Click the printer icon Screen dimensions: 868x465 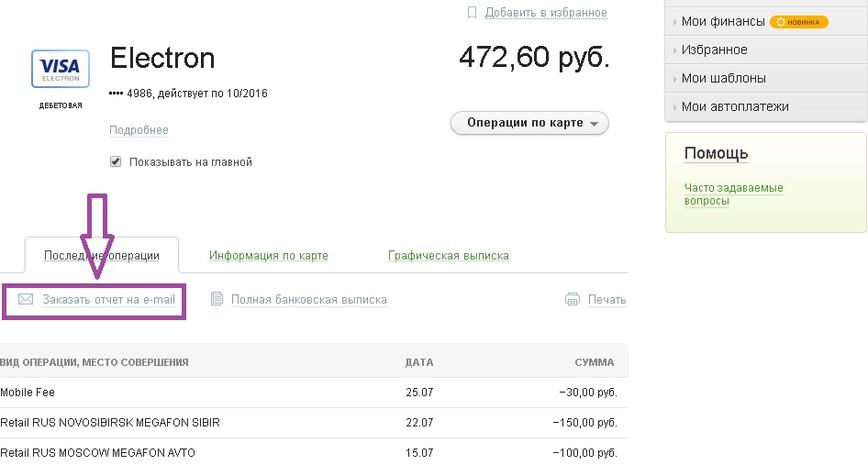(x=573, y=299)
